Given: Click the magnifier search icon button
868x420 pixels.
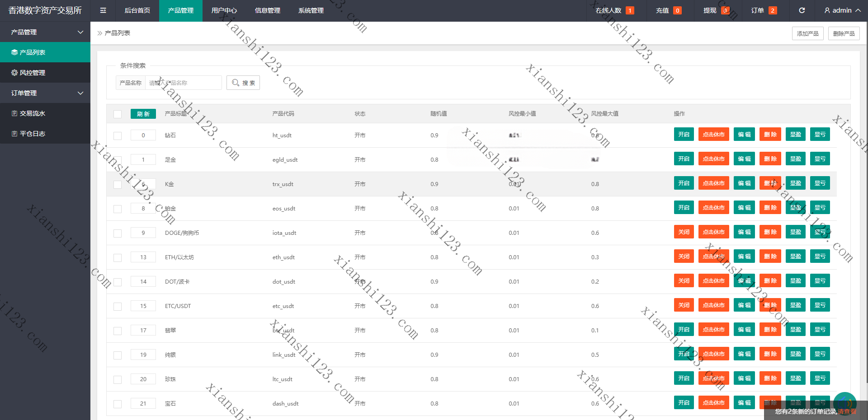Looking at the screenshot, I should pyautogui.click(x=243, y=83).
